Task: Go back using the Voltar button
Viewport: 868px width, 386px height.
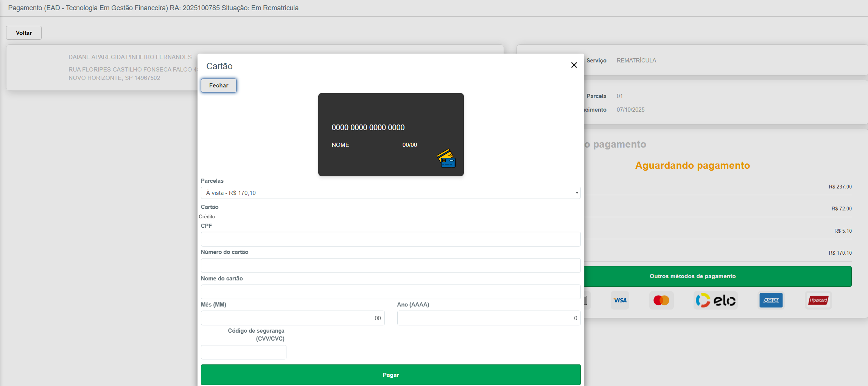Action: pyautogui.click(x=24, y=33)
